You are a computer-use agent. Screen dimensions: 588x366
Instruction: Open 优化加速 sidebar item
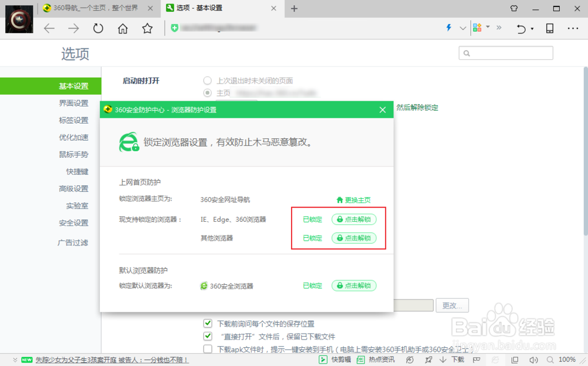click(x=73, y=137)
